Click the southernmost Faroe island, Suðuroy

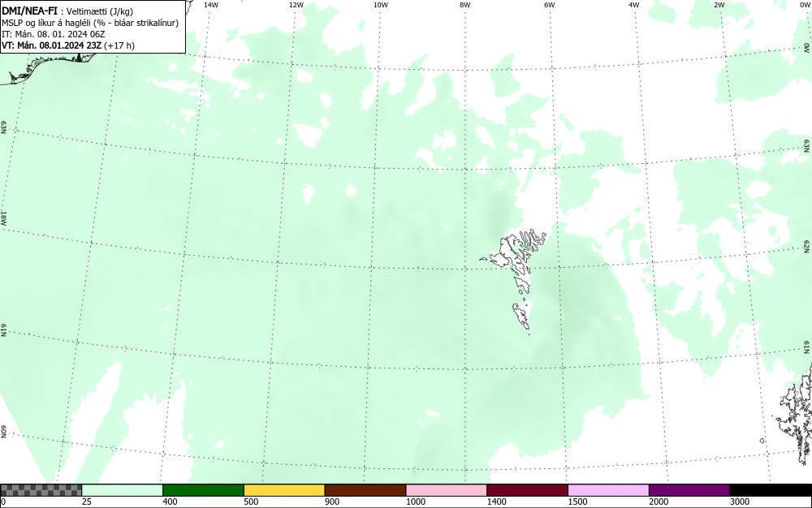[x=521, y=316]
